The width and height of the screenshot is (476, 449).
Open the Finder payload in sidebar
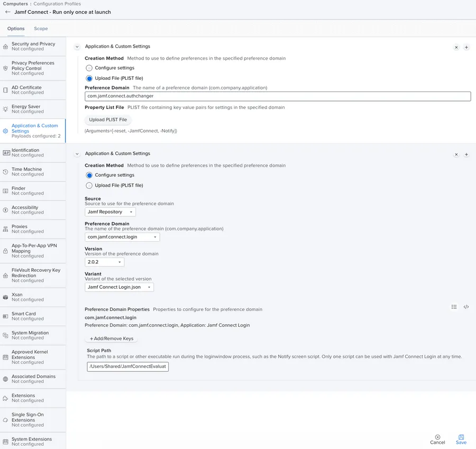(x=33, y=191)
